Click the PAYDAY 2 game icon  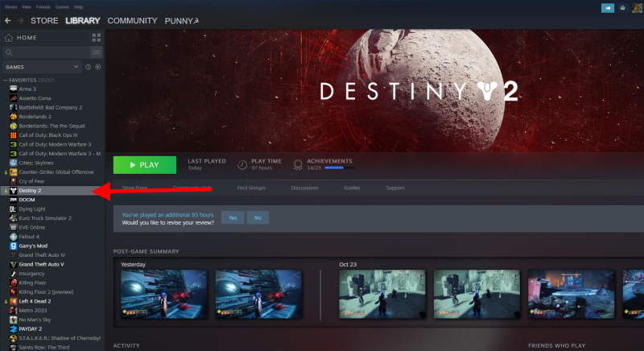coord(13,328)
